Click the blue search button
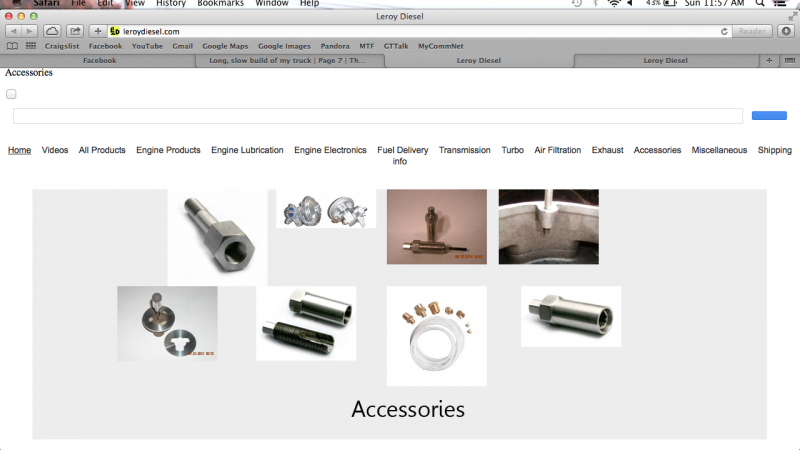800x450 pixels. point(768,116)
